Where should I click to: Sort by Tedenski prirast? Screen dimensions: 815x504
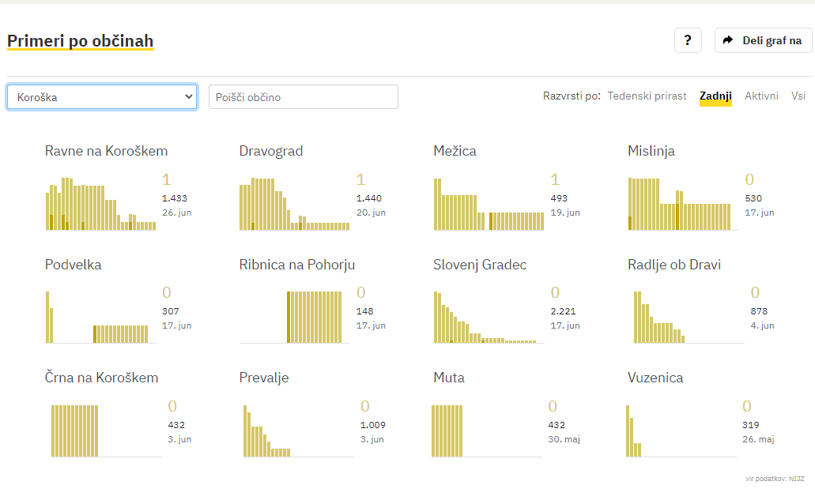click(x=647, y=96)
